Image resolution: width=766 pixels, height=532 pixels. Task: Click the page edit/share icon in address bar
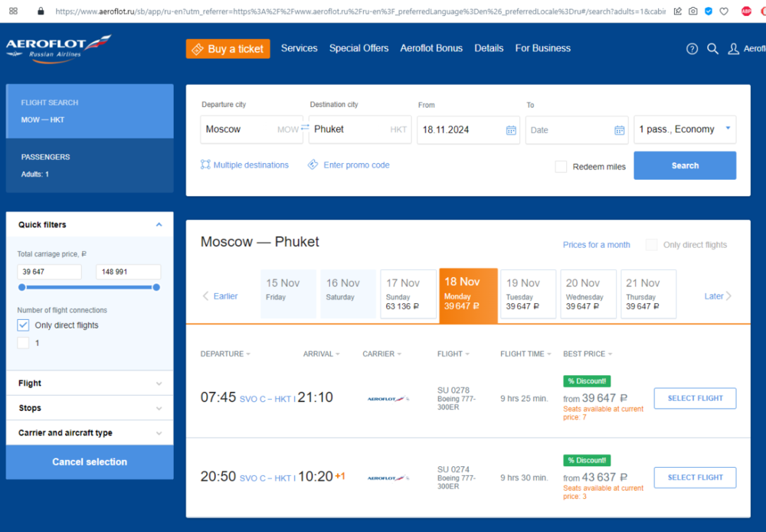(678, 11)
